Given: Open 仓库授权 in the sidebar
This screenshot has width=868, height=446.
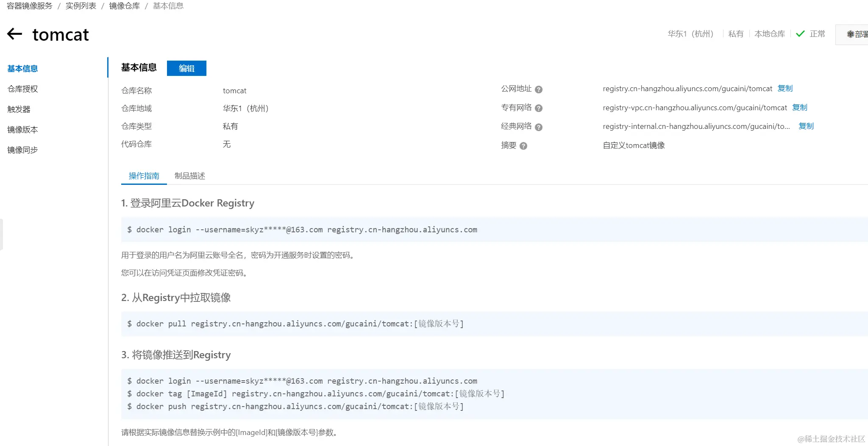Looking at the screenshot, I should 22,89.
